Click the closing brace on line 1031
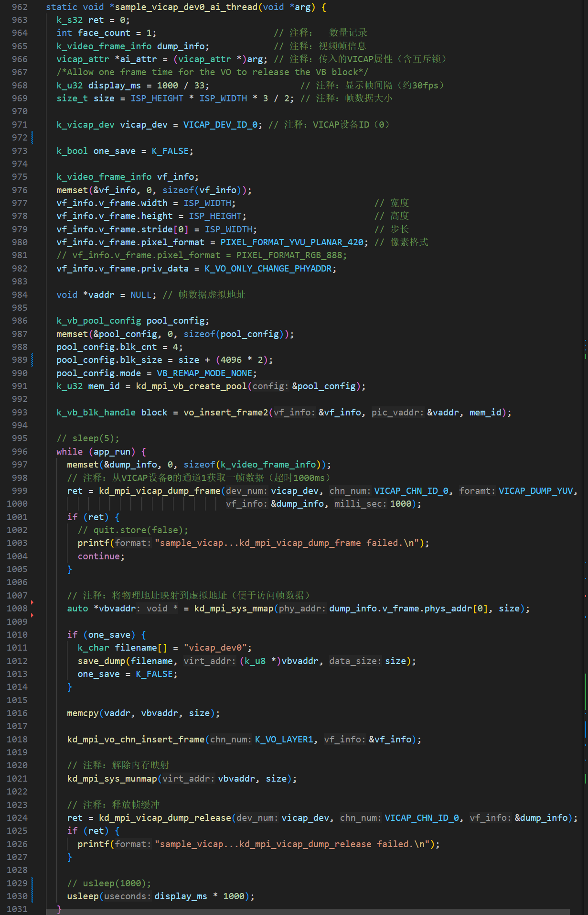 point(59,909)
